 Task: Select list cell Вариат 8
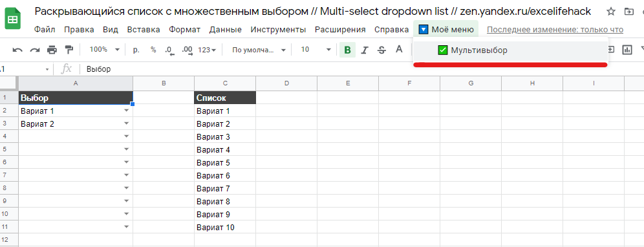(x=225, y=201)
